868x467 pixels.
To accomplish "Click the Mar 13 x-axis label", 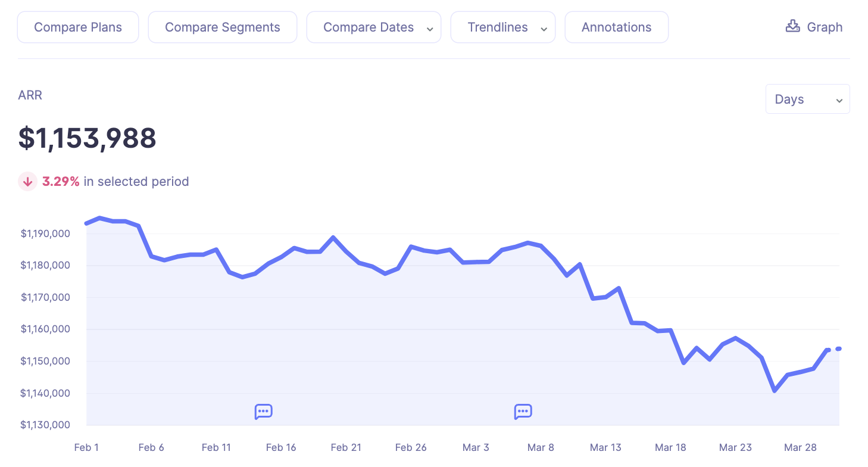I will (x=605, y=447).
